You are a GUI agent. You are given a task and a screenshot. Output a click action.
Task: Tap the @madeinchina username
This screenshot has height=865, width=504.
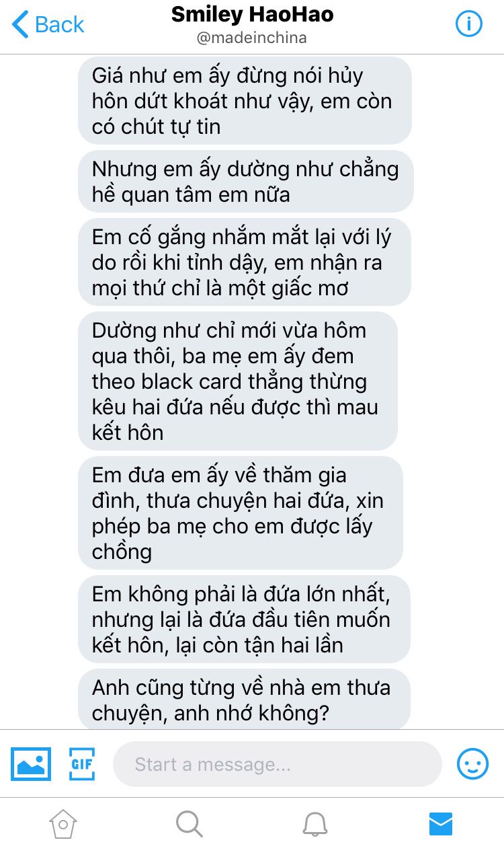[252, 38]
